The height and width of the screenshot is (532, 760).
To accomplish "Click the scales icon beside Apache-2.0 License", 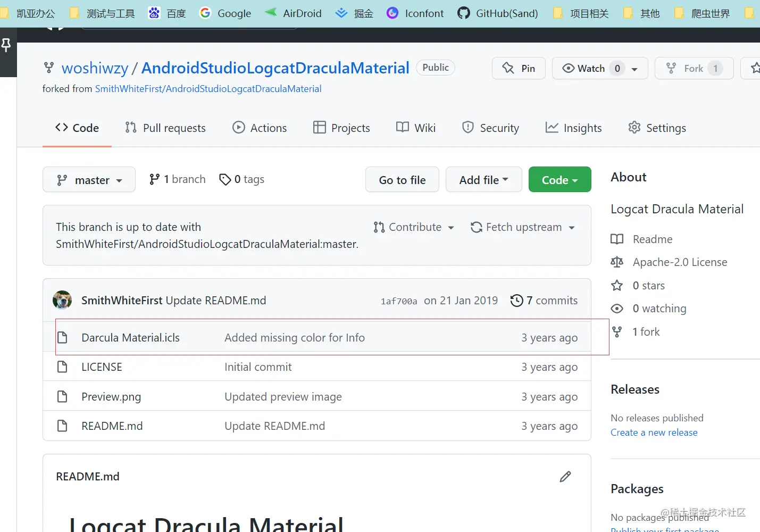I will point(617,262).
